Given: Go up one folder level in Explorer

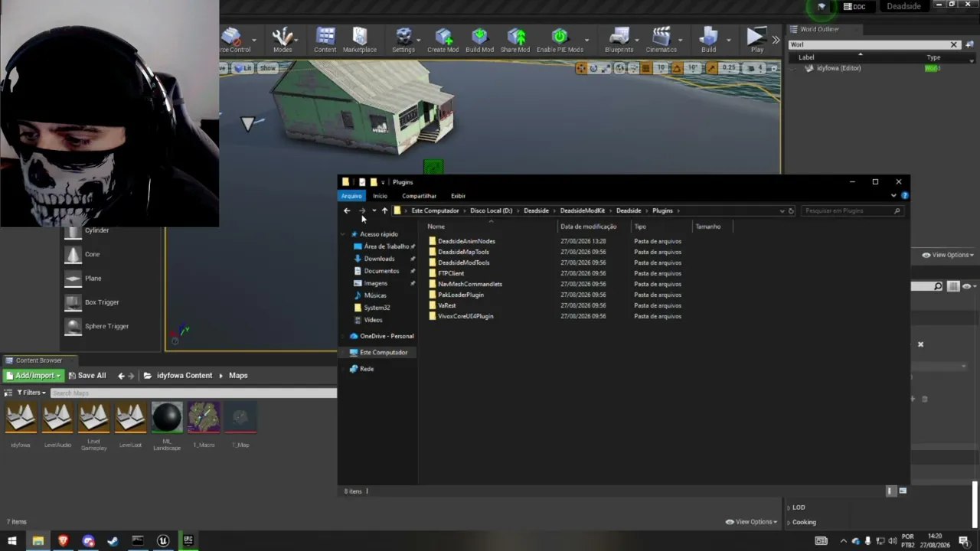Looking at the screenshot, I should click(384, 210).
